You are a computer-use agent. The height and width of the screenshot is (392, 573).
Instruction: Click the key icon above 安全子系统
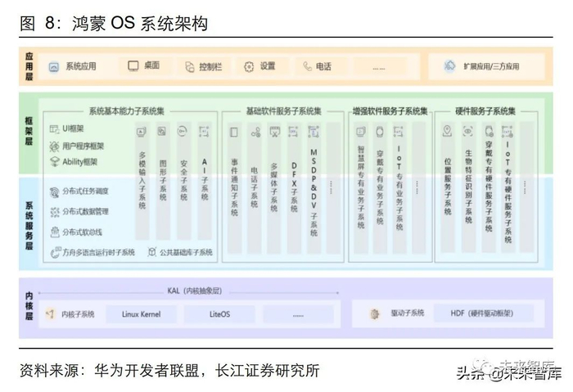coord(182,131)
